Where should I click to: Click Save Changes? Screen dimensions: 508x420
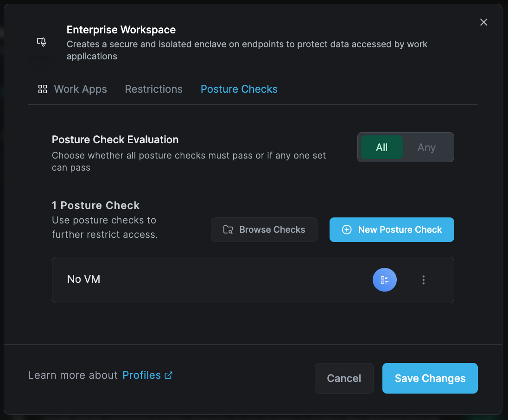tap(430, 378)
